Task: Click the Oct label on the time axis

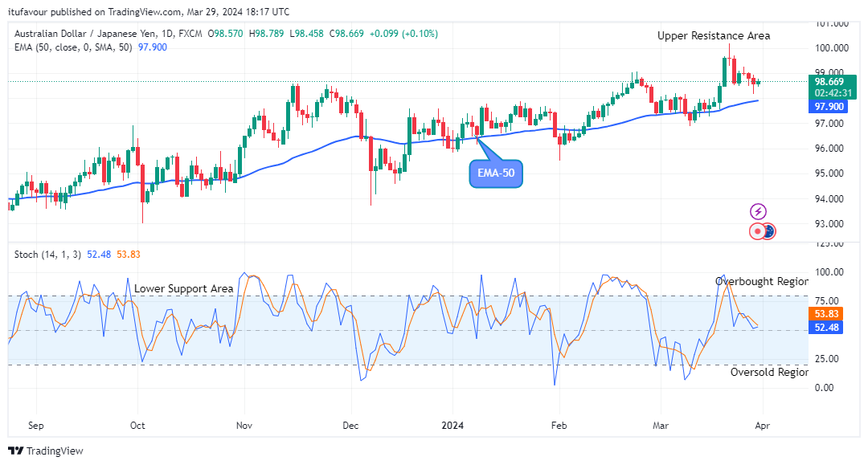Action: point(137,426)
